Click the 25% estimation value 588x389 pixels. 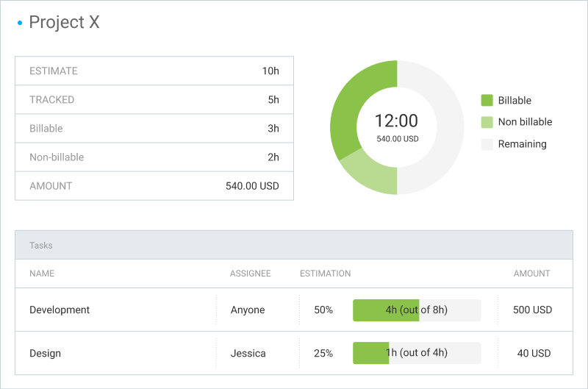[323, 354]
